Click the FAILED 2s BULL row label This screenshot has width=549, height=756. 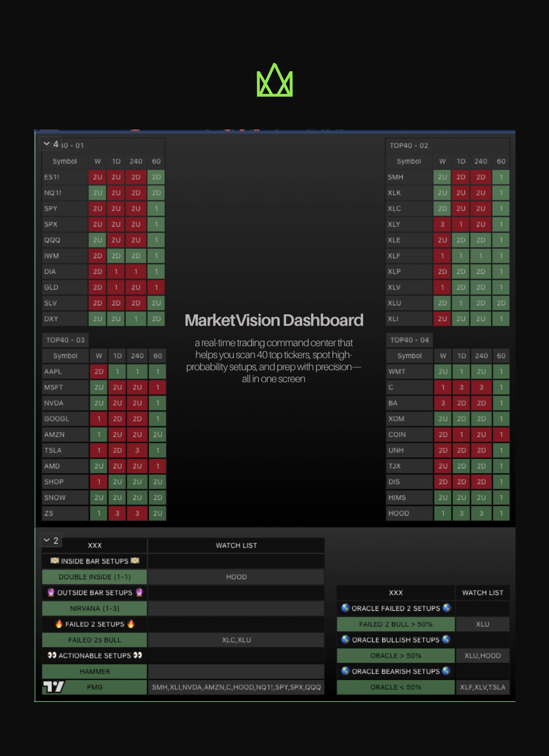pyautogui.click(x=94, y=640)
